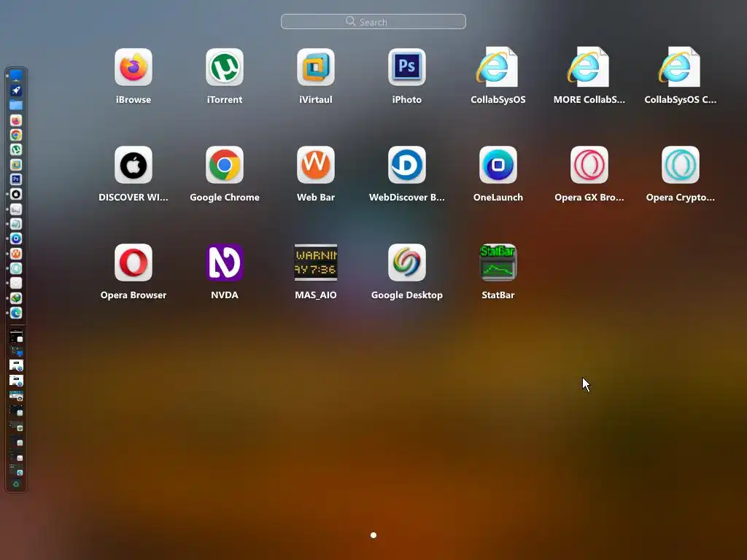
Task: Launch the NVDA app
Action: (x=225, y=262)
